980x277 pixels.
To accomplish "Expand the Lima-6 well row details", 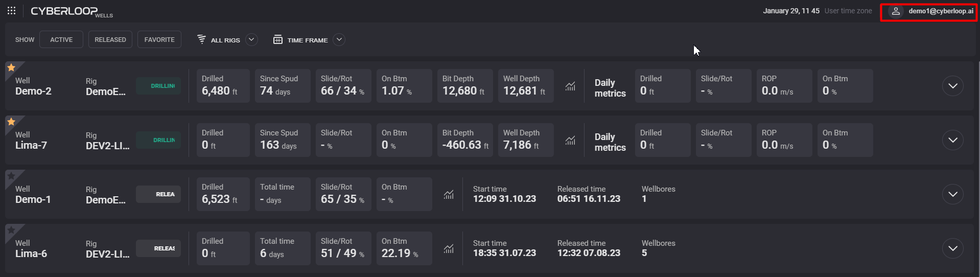I will pyautogui.click(x=952, y=248).
